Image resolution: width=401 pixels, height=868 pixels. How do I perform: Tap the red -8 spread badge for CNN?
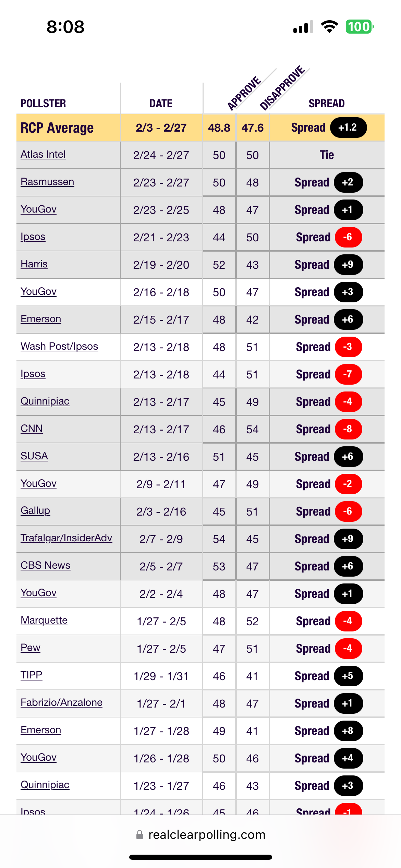coord(348,429)
